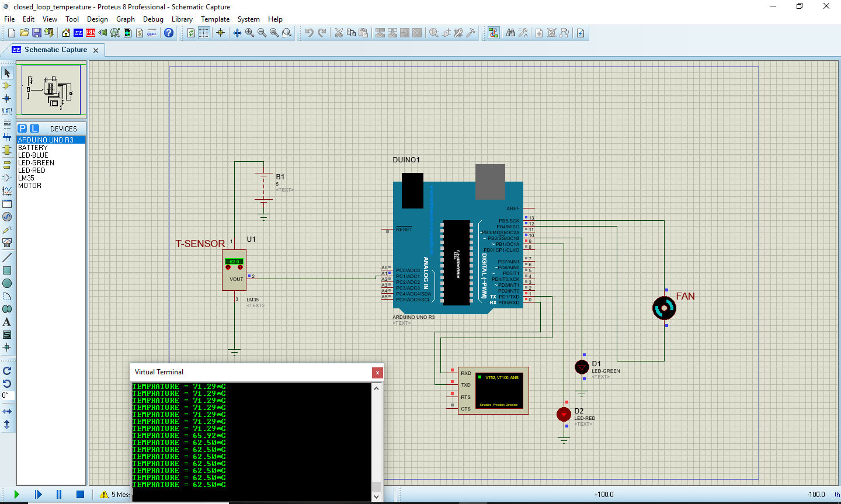Open the Graph menu

[x=126, y=19]
